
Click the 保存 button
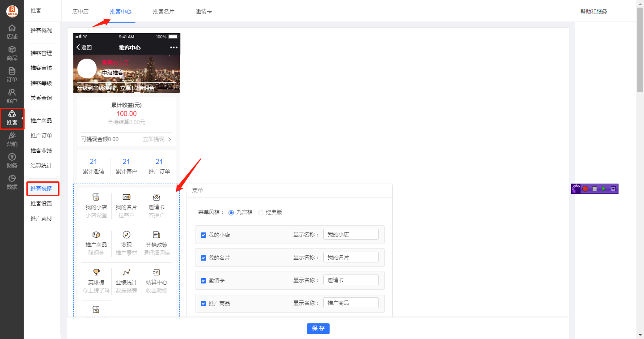coord(318,328)
